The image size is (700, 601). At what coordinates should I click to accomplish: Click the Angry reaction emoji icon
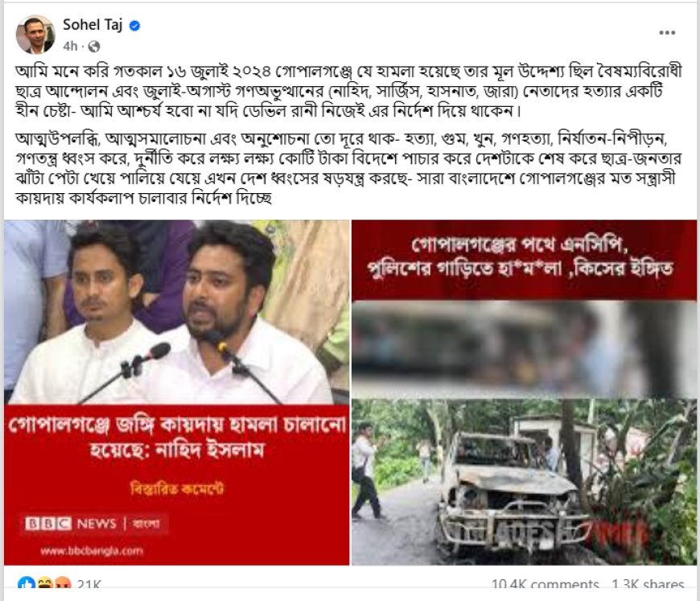point(63,582)
